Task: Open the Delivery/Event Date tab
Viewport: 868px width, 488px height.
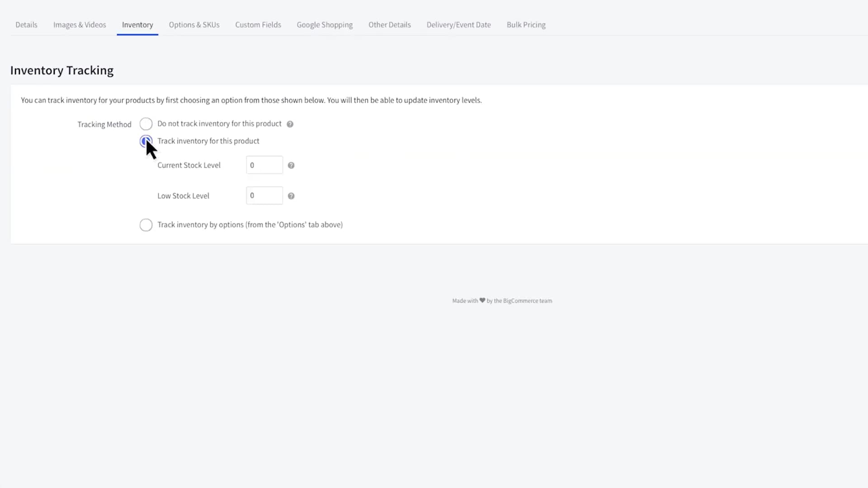Action: click(x=458, y=24)
